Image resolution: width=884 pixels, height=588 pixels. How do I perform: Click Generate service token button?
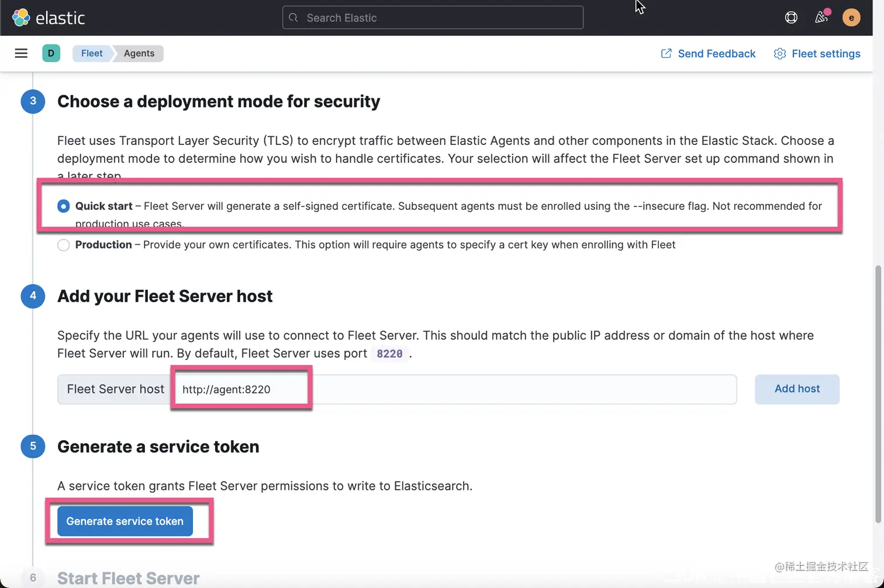point(125,521)
